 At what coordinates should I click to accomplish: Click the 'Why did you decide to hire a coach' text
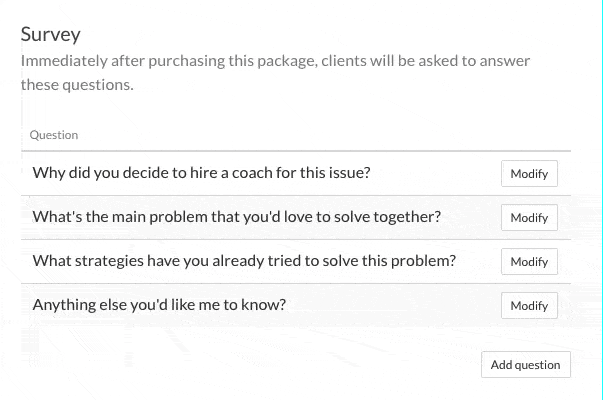pos(202,173)
